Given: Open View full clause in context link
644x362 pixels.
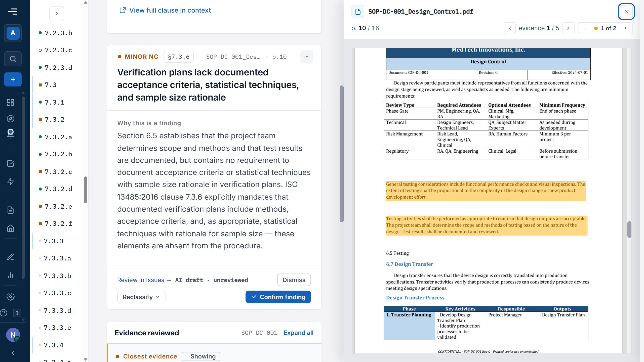Looking at the screenshot, I should [165, 10].
